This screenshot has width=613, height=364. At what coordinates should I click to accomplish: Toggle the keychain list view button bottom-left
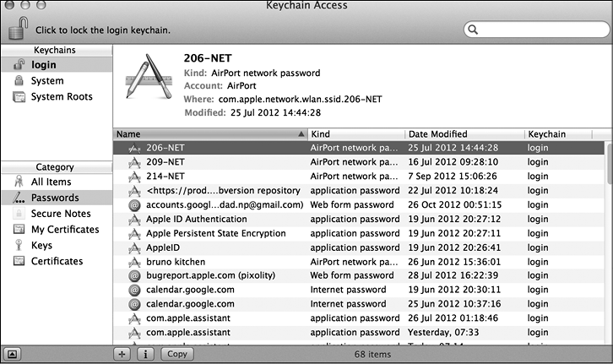(14, 355)
